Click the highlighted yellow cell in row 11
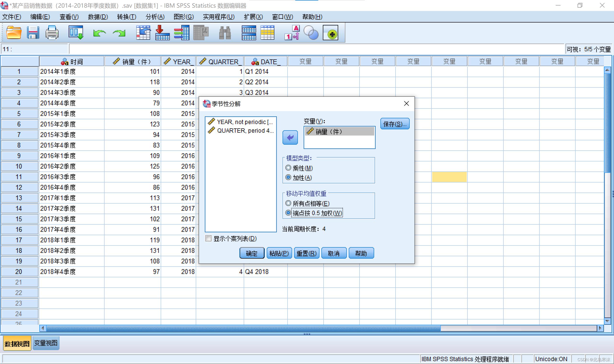 pos(449,177)
